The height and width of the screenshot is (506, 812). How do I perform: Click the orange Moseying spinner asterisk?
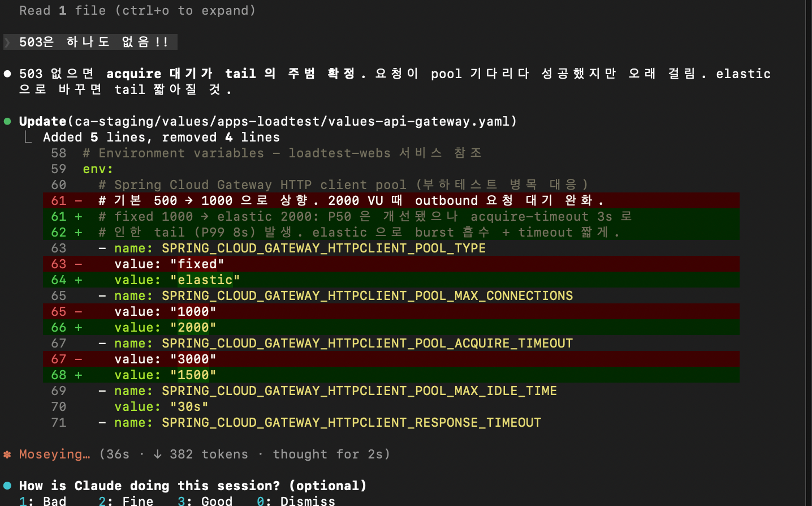(x=7, y=454)
